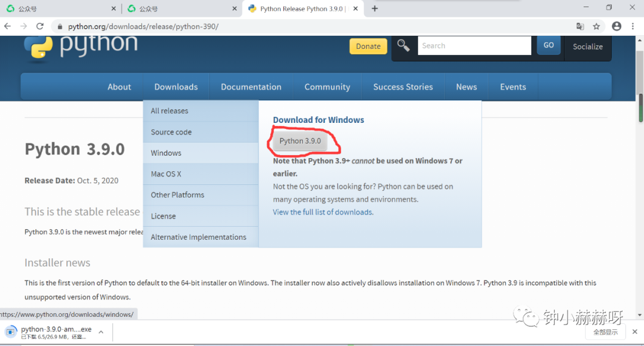Click the magnifying glass search icon
This screenshot has width=644, height=346.
(x=403, y=45)
